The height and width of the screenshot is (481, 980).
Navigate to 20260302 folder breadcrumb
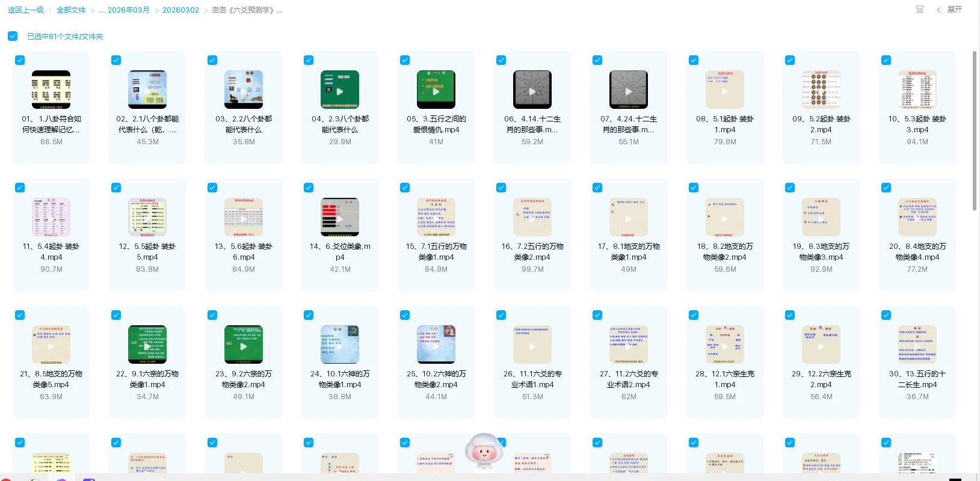pos(180,10)
